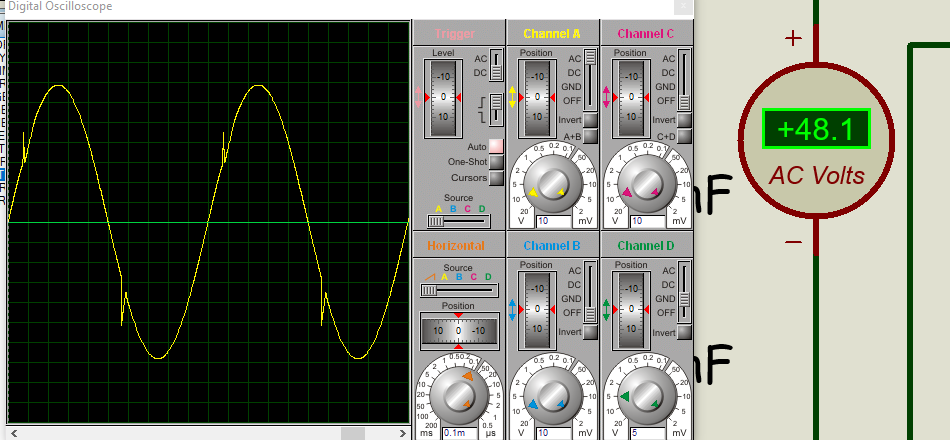Viewport: 950px width, 440px height.
Task: Click the Trigger rising/falling edge selector
Action: (495, 105)
